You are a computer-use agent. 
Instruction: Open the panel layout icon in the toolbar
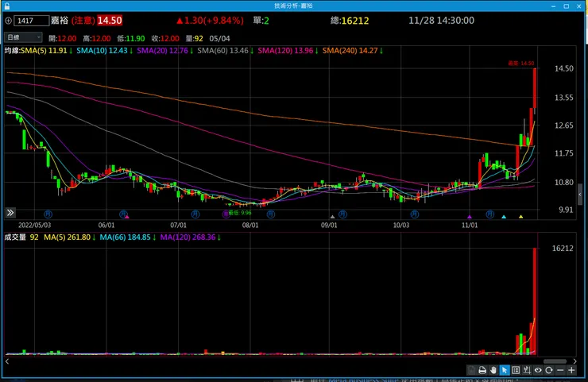[516, 370]
